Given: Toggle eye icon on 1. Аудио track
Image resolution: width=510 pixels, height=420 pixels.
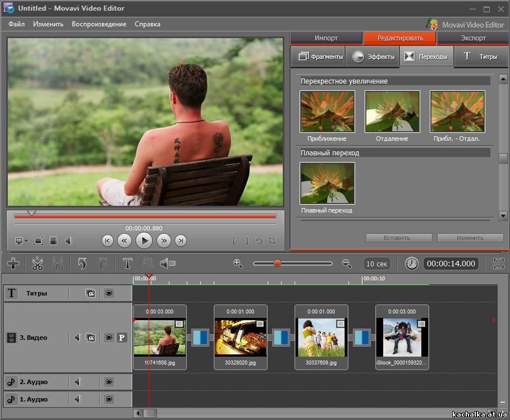Looking at the screenshot, I should pos(109,399).
